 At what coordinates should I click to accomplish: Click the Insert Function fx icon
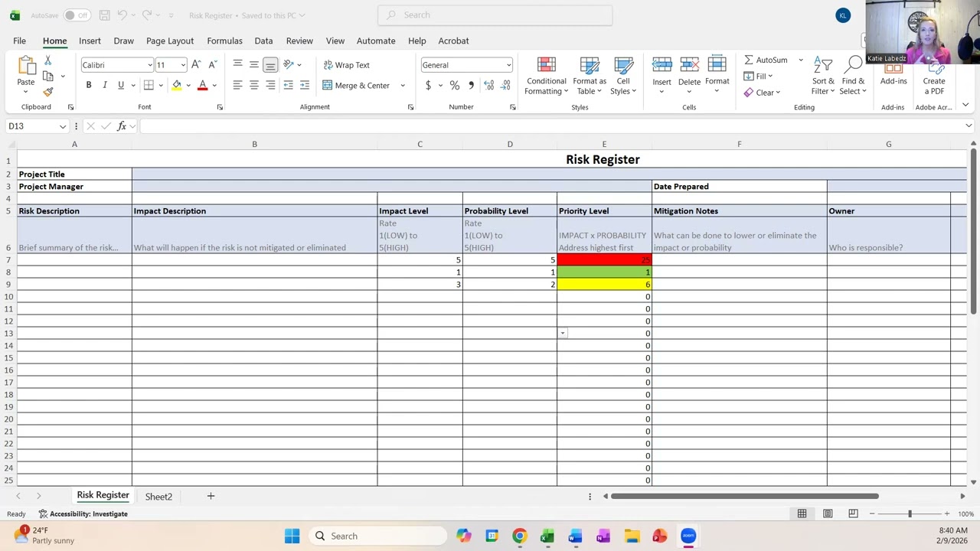pyautogui.click(x=122, y=126)
